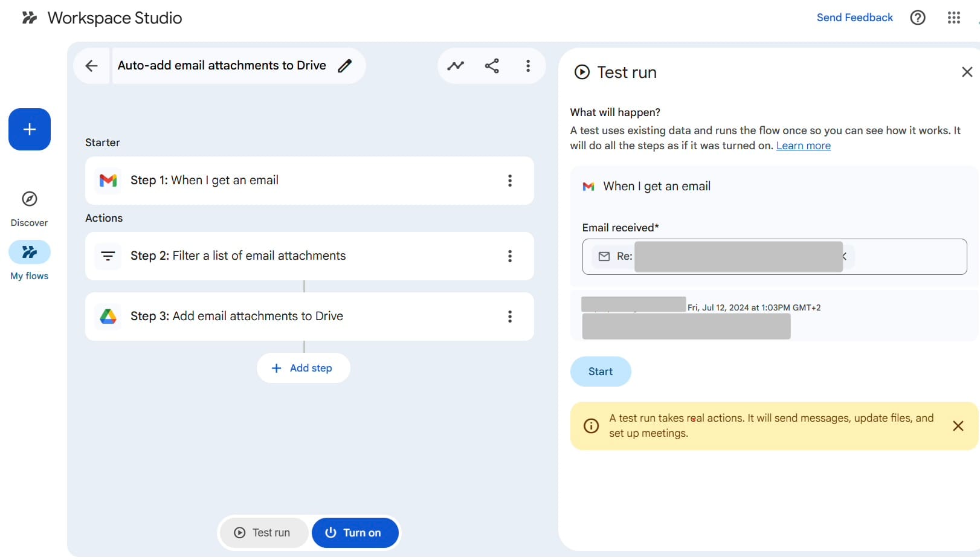Viewport: 980px width, 560px height.
Task: Open Discover from the sidebar label
Action: (x=29, y=223)
